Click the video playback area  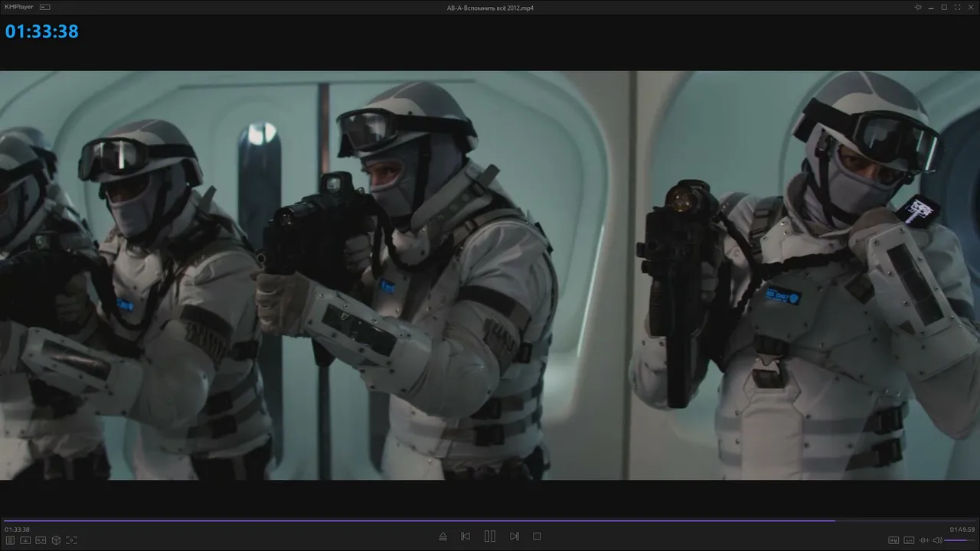point(490,275)
